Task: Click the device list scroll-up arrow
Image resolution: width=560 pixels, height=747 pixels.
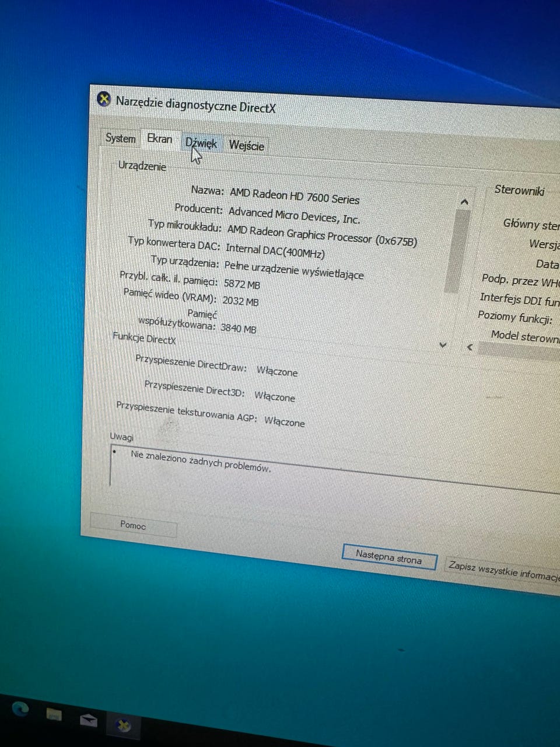Action: click(464, 202)
